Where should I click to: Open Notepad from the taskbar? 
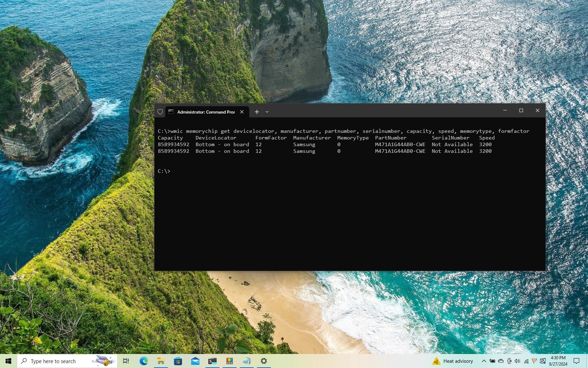tap(247, 361)
